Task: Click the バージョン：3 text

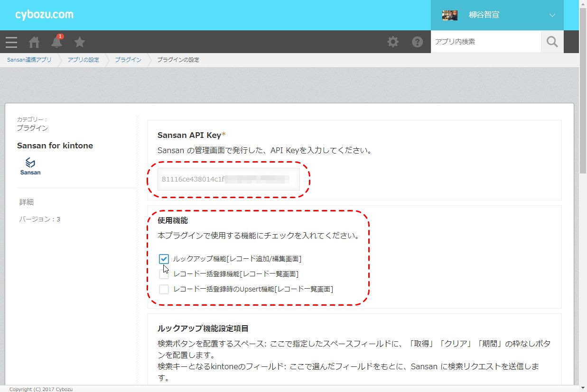Action: pos(40,219)
